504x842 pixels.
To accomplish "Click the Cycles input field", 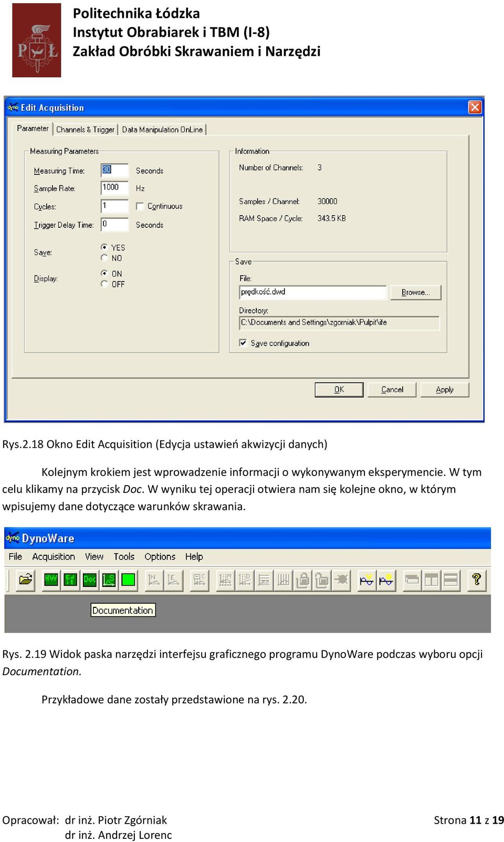I will [114, 206].
